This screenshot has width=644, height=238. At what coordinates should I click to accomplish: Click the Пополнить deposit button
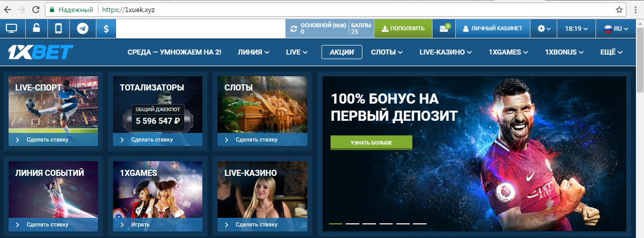click(x=403, y=29)
